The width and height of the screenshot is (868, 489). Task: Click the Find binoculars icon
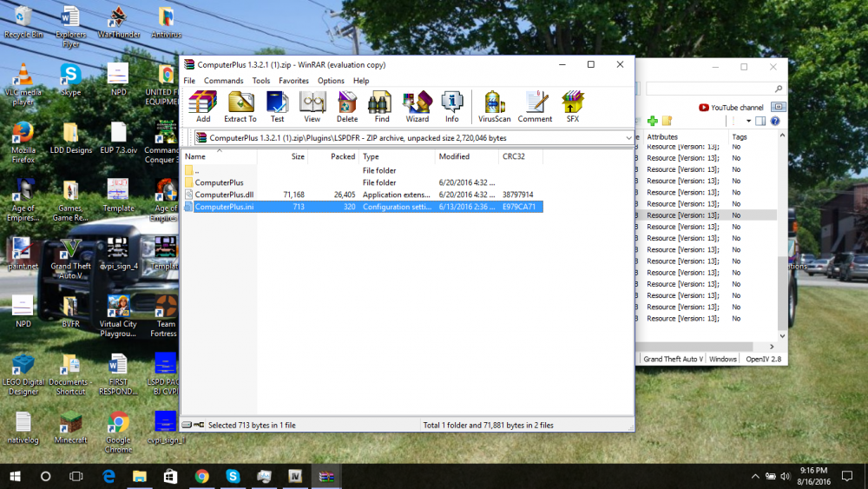click(x=381, y=106)
